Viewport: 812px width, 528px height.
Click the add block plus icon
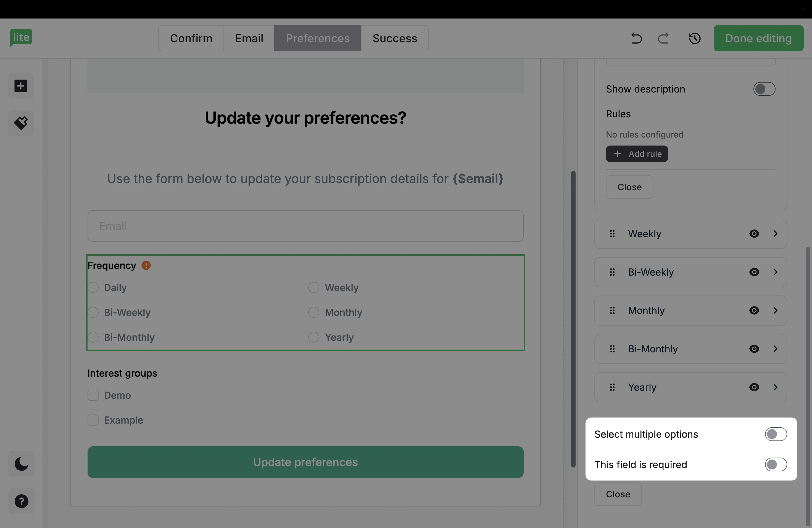(21, 86)
